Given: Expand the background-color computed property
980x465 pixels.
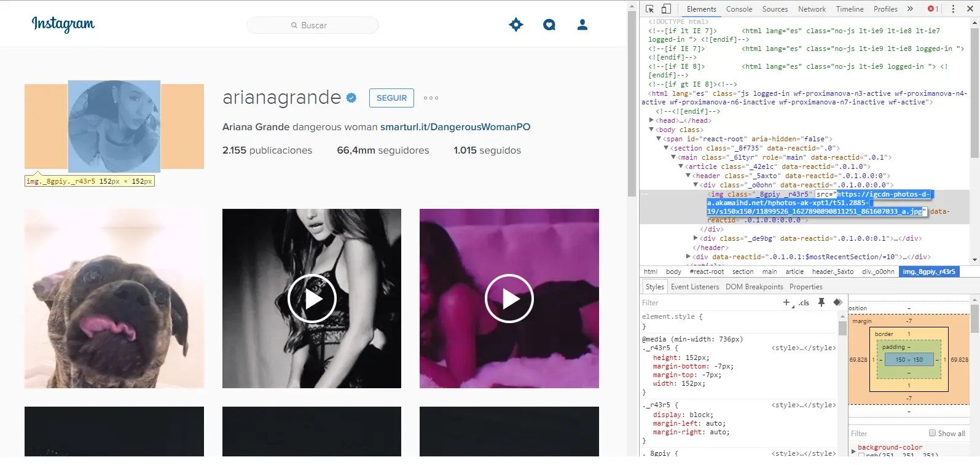Looking at the screenshot, I should (x=853, y=451).
